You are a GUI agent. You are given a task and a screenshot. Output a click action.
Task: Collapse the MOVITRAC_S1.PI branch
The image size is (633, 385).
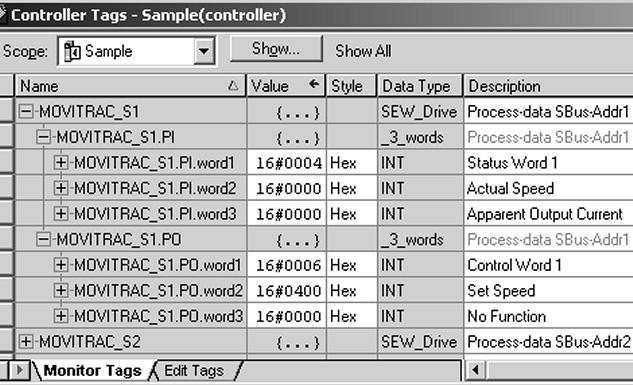click(x=43, y=137)
